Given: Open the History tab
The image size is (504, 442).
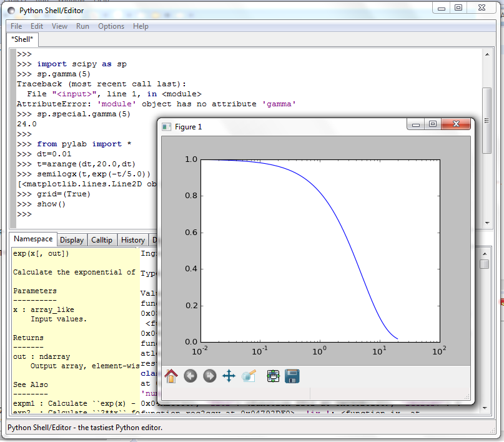Looking at the screenshot, I should (132, 240).
